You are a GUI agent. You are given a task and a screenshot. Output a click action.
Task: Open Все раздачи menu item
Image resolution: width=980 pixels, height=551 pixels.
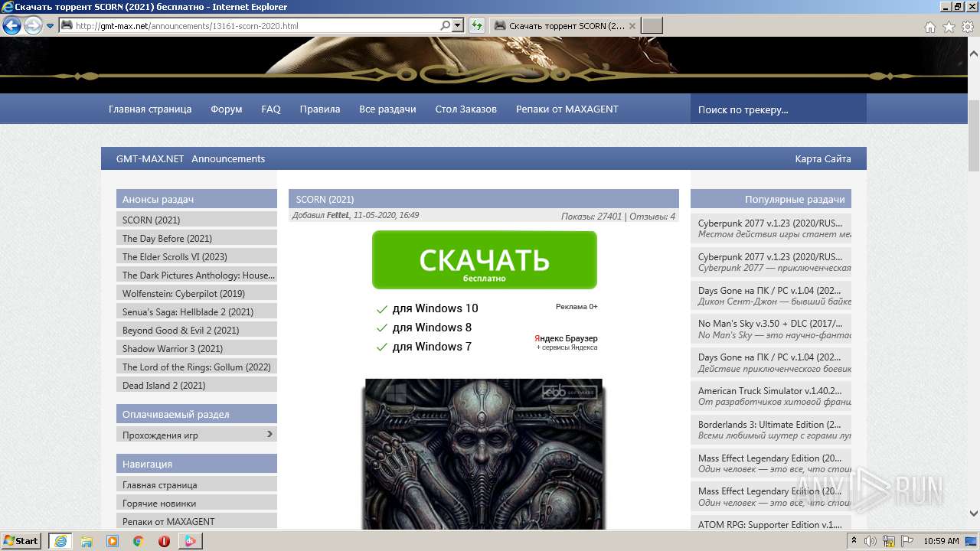(x=387, y=109)
